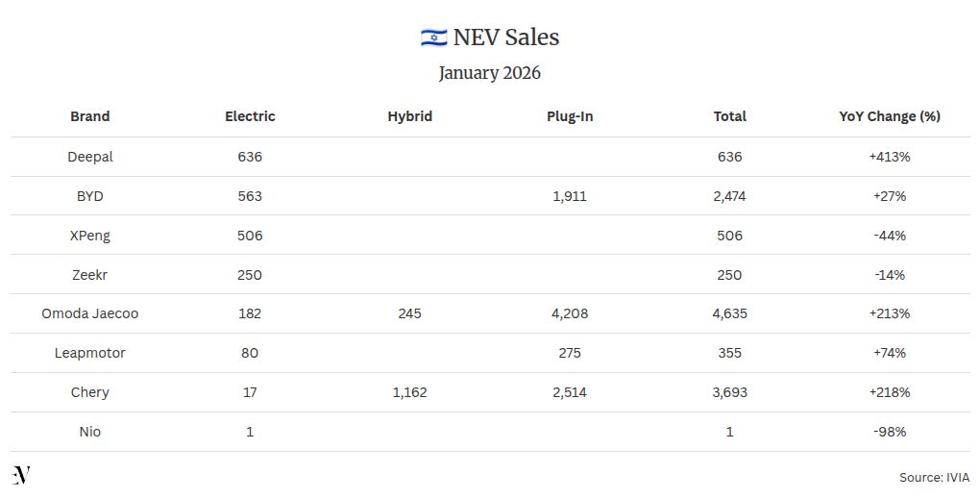Viewport: 980px width, 499px height.
Task: Click the +213% YoY change for Omoda Jaecoo
Action: pyautogui.click(x=890, y=313)
